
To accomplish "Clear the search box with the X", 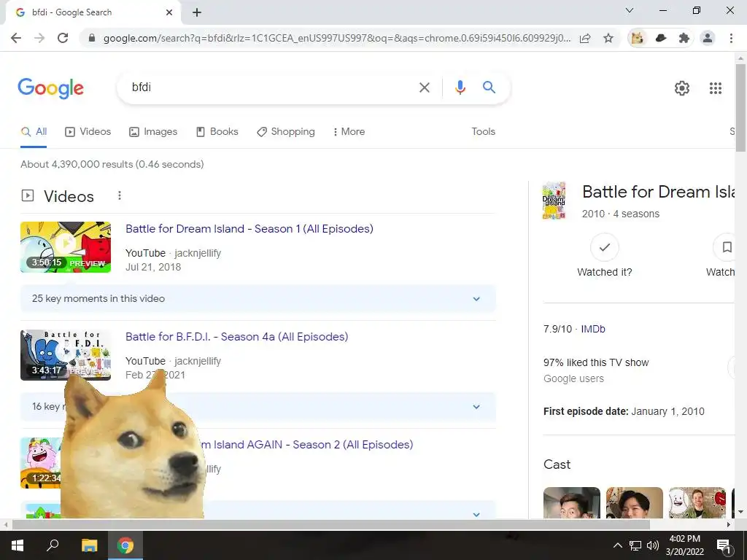I will click(425, 87).
